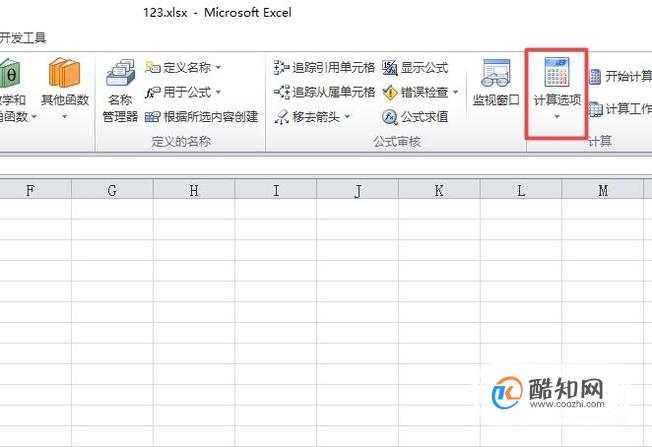Click 错误检查 error checking
The height and width of the screenshot is (447, 652).
tap(416, 92)
